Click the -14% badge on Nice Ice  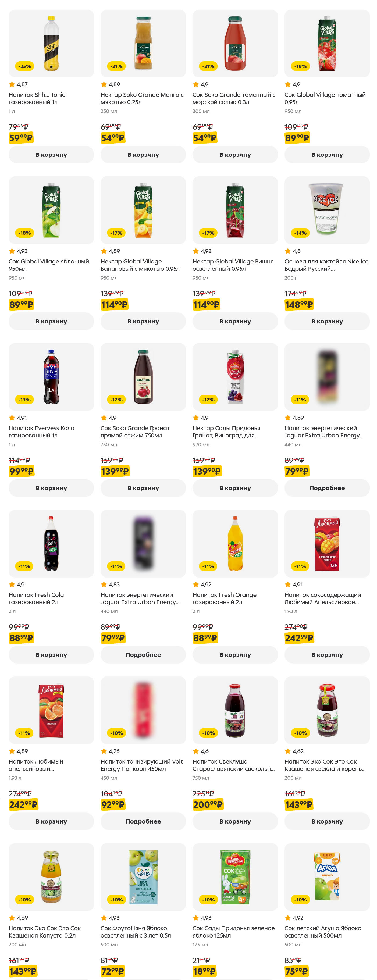pos(300,233)
